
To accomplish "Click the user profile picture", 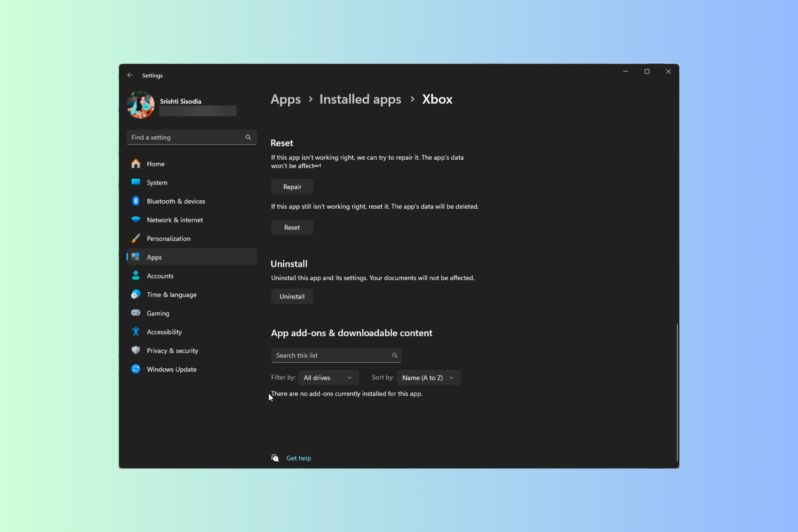I will click(140, 105).
